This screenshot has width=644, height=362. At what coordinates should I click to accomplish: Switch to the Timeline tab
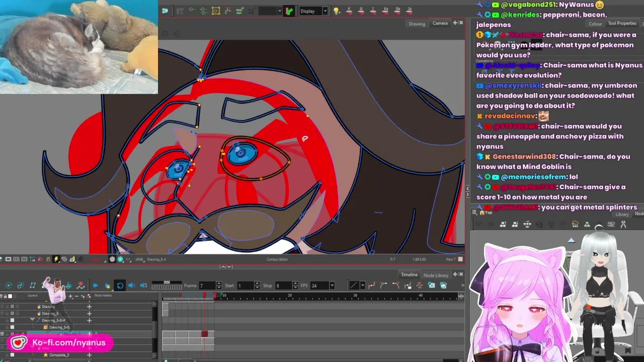[409, 275]
